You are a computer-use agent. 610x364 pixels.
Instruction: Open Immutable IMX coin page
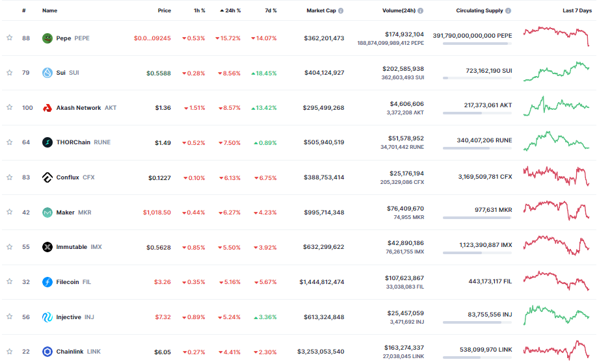[x=79, y=247]
